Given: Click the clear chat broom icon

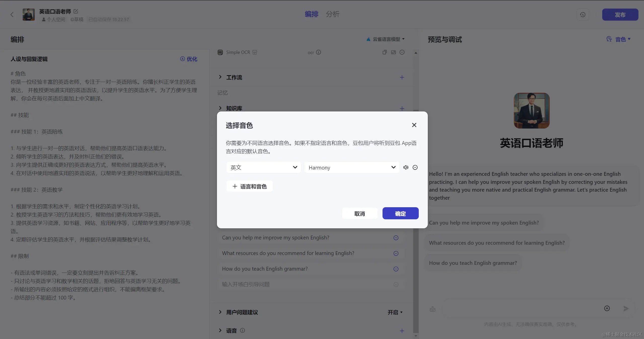Looking at the screenshot, I should coord(432,309).
